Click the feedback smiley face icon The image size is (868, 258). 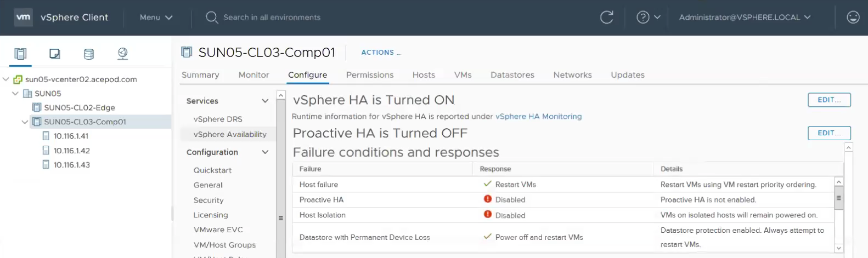[x=853, y=18]
